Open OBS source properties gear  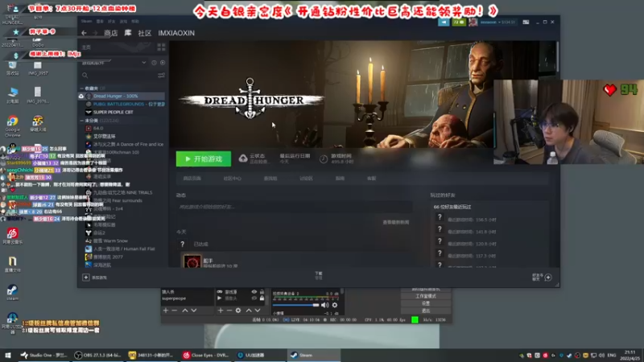238,311
